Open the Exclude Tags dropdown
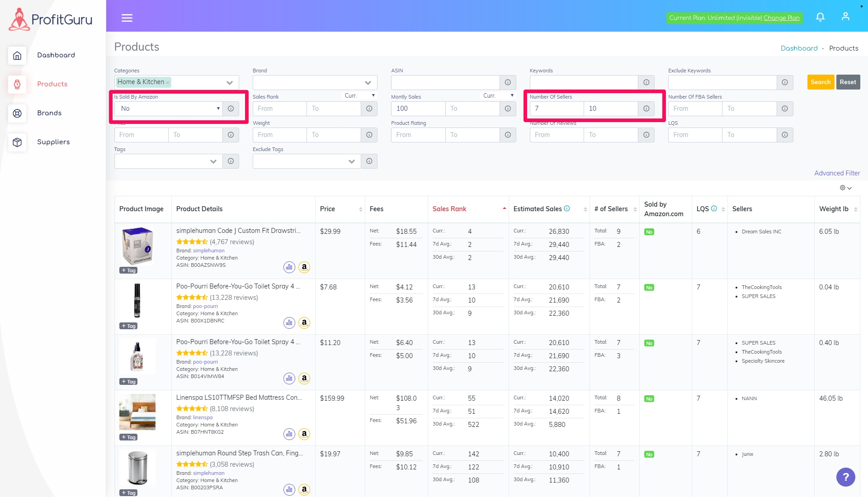This screenshot has height=497, width=868. point(307,161)
